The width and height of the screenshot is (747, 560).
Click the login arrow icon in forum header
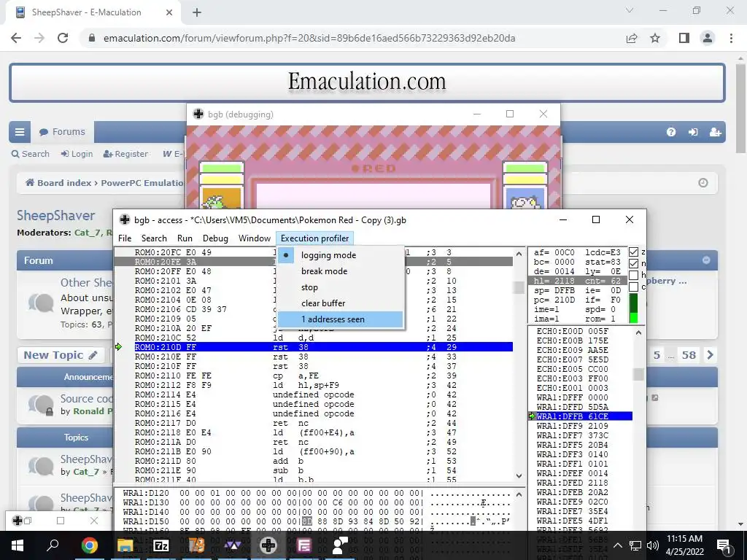(x=693, y=133)
